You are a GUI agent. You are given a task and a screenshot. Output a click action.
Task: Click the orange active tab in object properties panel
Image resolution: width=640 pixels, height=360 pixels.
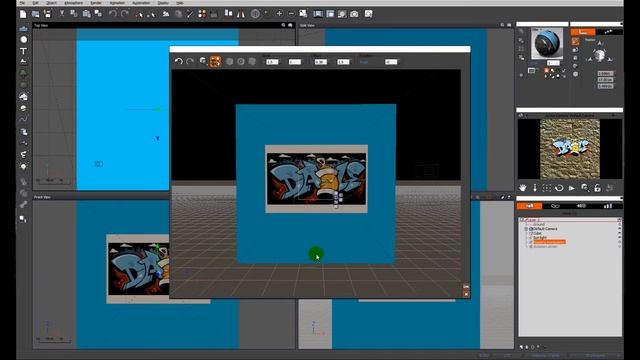tap(583, 31)
